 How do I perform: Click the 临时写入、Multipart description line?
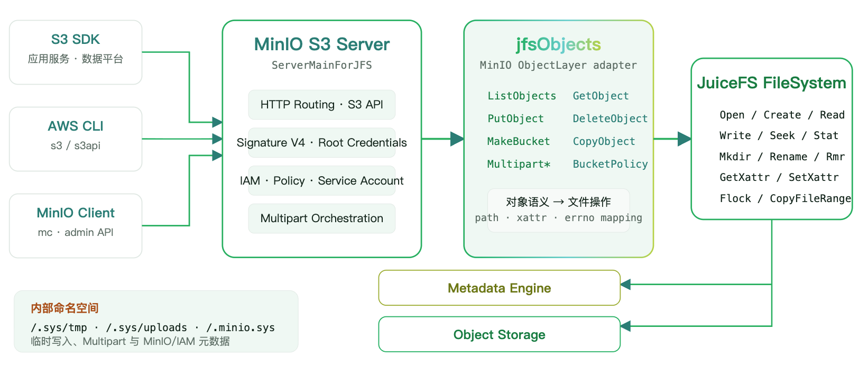pos(131,341)
